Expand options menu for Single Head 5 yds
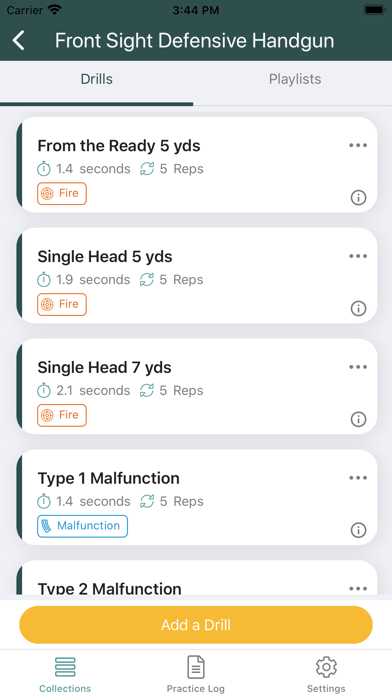392x696 pixels. pyautogui.click(x=358, y=256)
